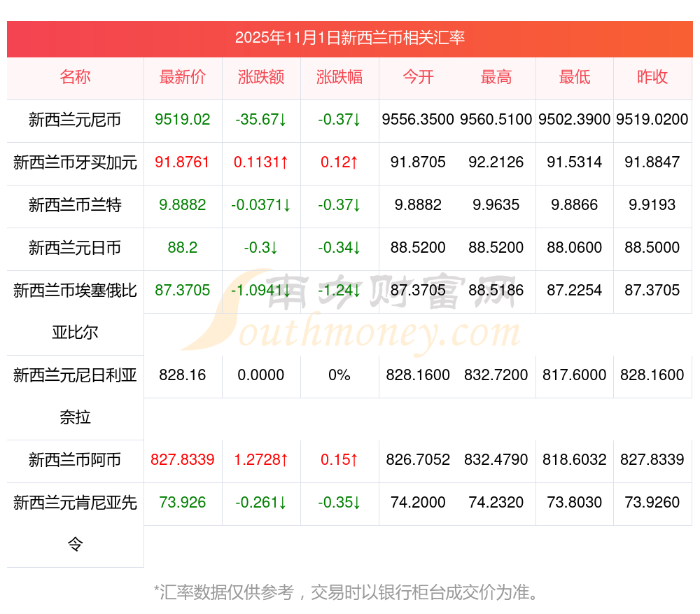The image size is (700, 614).
Task: Click the 汇率数据仅供参考 disclaimer text
Action: click(348, 592)
